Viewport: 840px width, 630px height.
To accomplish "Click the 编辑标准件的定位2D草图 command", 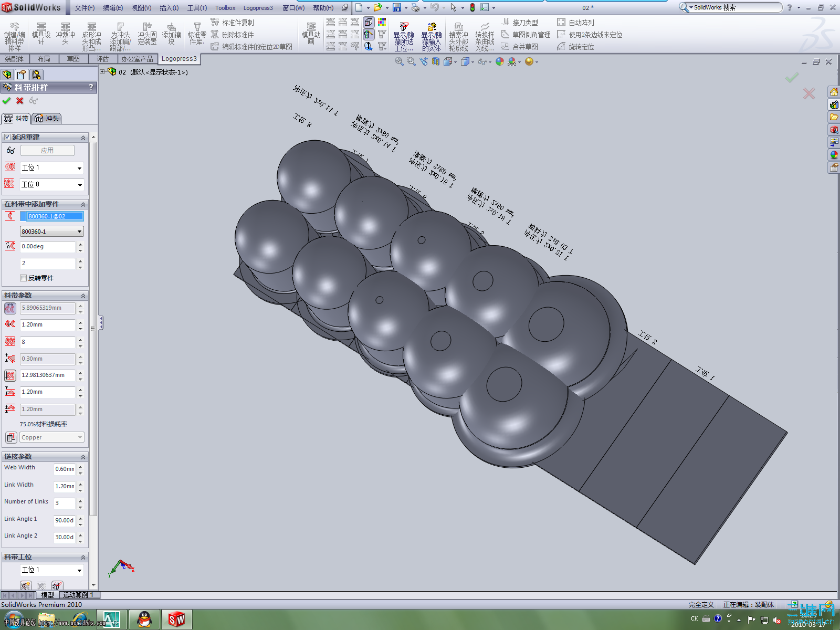I will 251,47.
